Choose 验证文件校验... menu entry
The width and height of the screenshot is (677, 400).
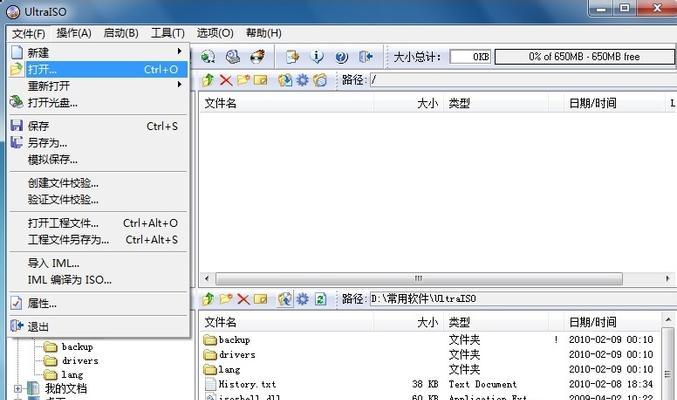[x=98, y=200]
